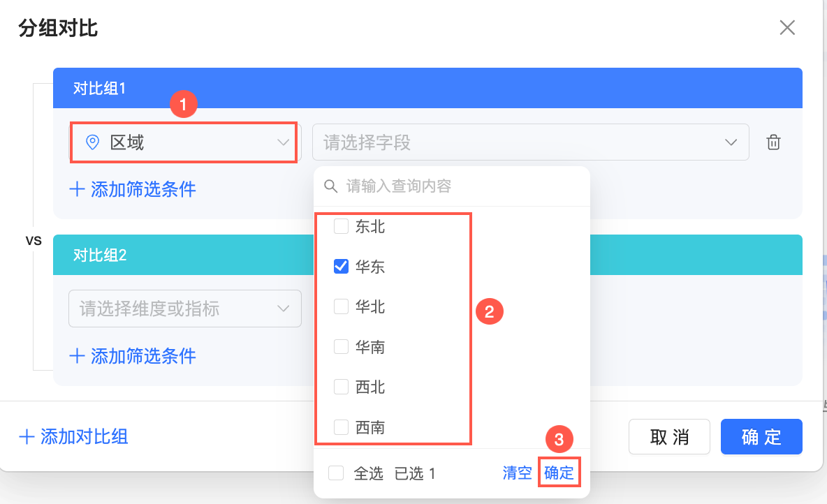
Task: Click the 取消 cancel button
Action: [669, 437]
